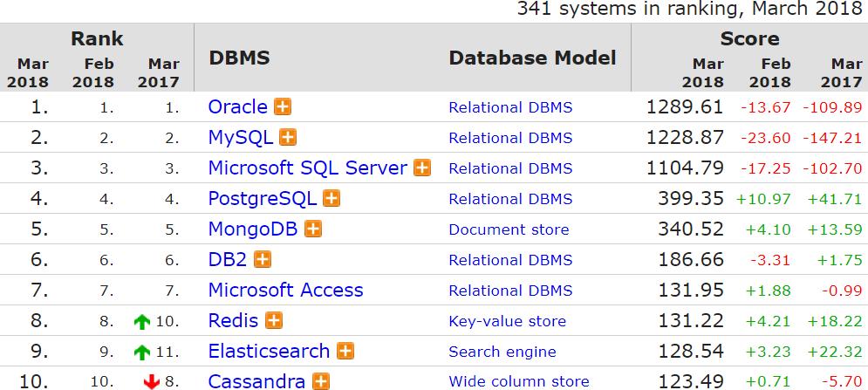Screen dimensions: 868x390
Task: Expand details icon beside Microsoft SQL Server
Action: (422, 168)
